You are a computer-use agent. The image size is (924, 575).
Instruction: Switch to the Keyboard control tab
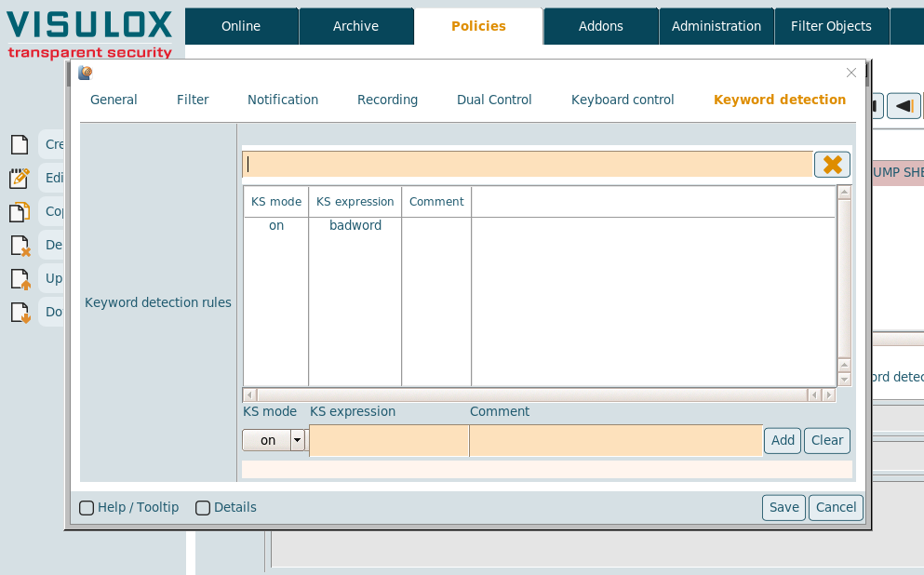623,100
